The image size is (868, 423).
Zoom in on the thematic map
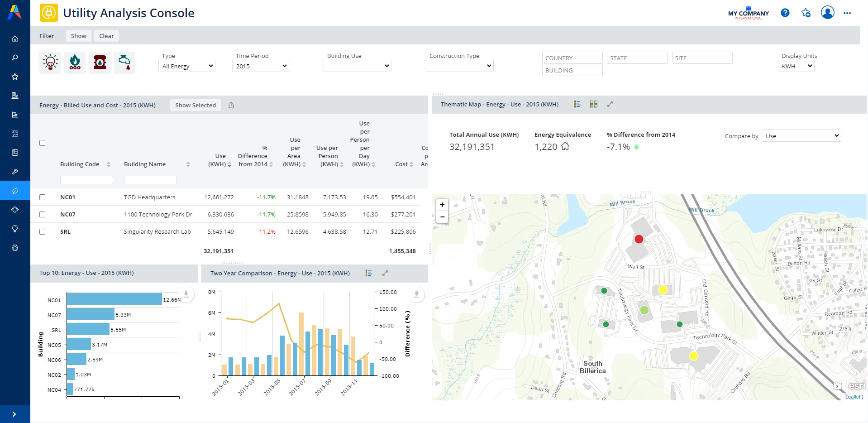coord(442,205)
